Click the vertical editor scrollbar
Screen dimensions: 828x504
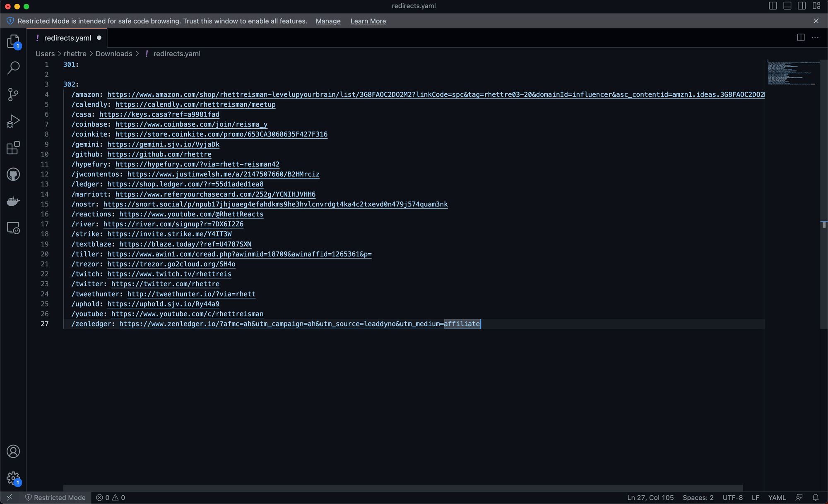[824, 194]
